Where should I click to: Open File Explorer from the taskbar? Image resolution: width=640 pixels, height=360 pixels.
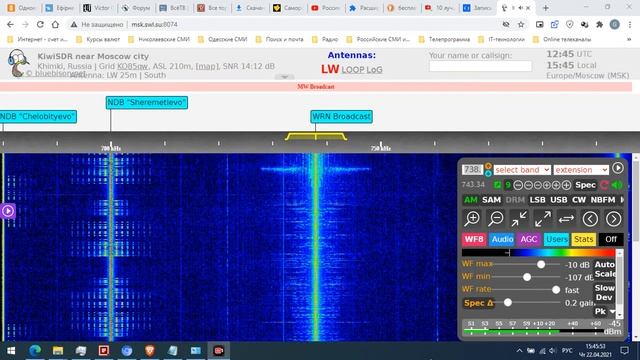click(x=58, y=351)
